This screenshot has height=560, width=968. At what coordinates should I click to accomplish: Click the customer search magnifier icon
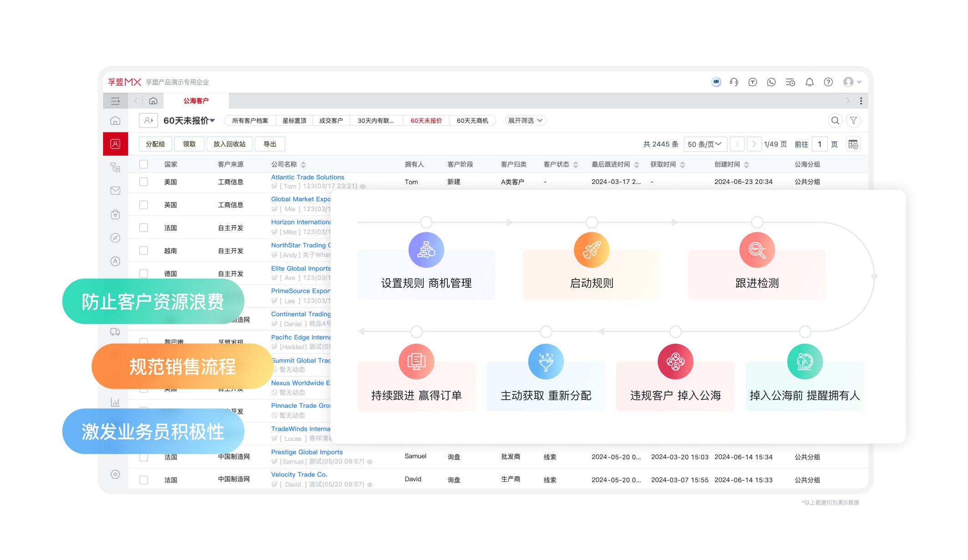click(x=835, y=121)
